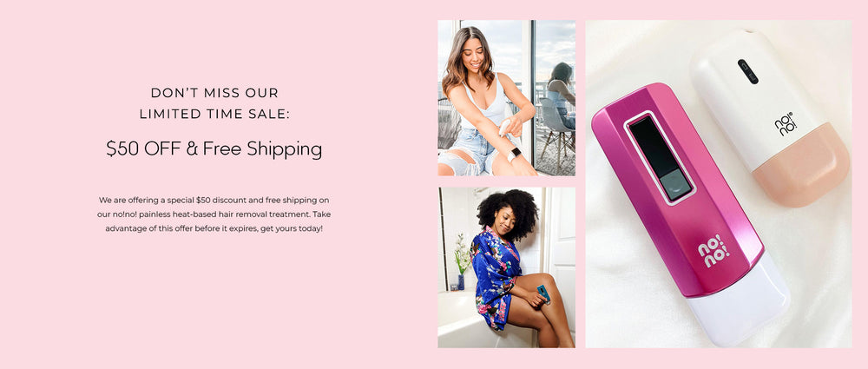Select the black display window on pink device
This screenshot has width=868, height=369.
tap(660, 158)
